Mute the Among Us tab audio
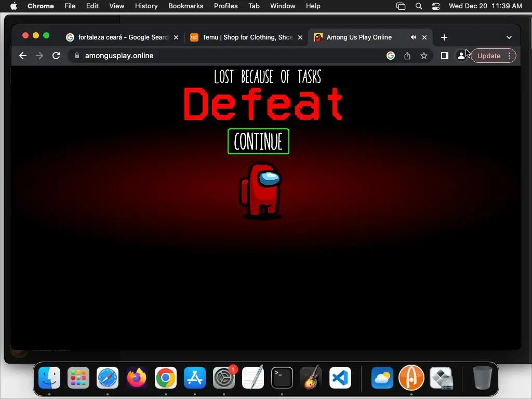The width and height of the screenshot is (532, 399). (413, 37)
